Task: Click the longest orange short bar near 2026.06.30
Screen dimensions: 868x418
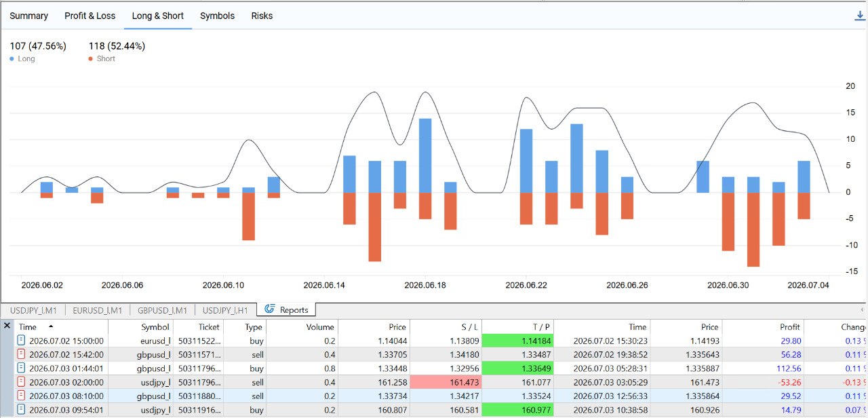Action: click(x=753, y=229)
